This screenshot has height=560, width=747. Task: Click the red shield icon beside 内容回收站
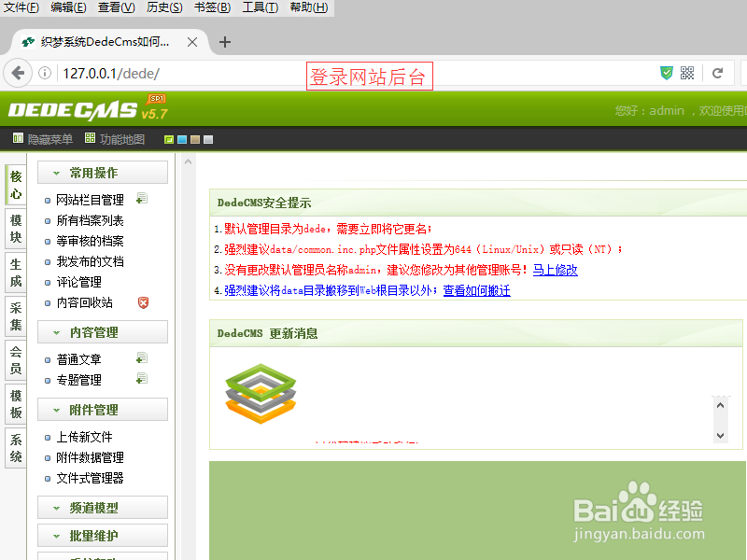pos(143,302)
